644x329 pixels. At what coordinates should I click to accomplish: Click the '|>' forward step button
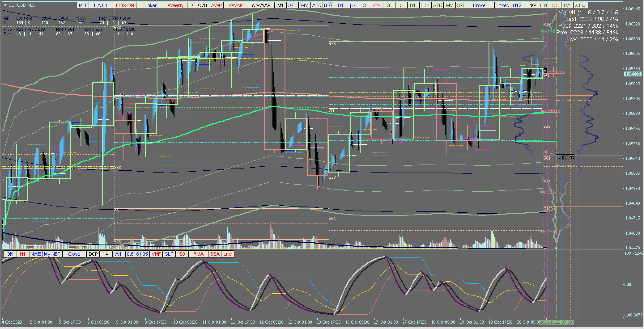pos(352,5)
